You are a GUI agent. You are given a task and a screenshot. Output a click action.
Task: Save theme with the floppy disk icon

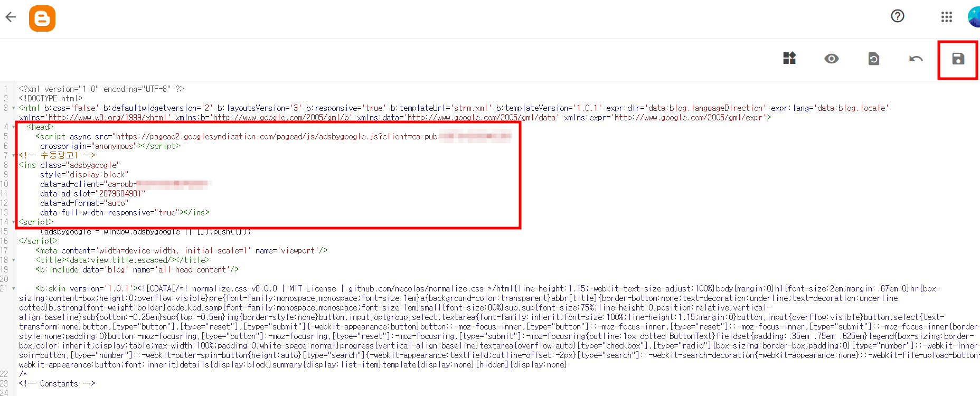(958, 59)
